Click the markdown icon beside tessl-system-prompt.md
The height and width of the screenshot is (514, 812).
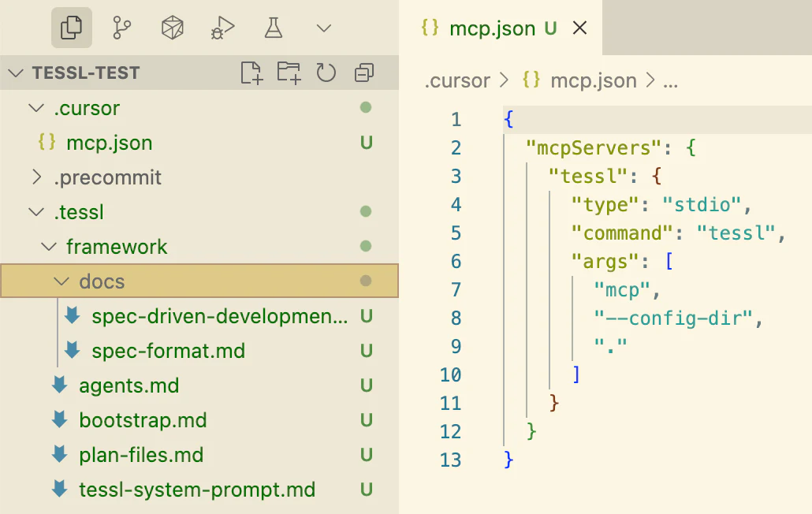[60, 489]
